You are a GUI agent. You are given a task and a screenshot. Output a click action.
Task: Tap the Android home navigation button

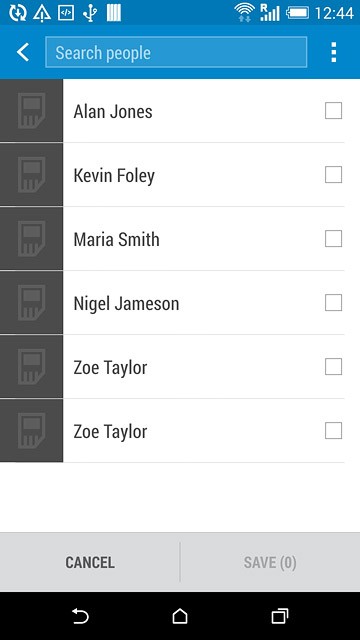coord(180,616)
